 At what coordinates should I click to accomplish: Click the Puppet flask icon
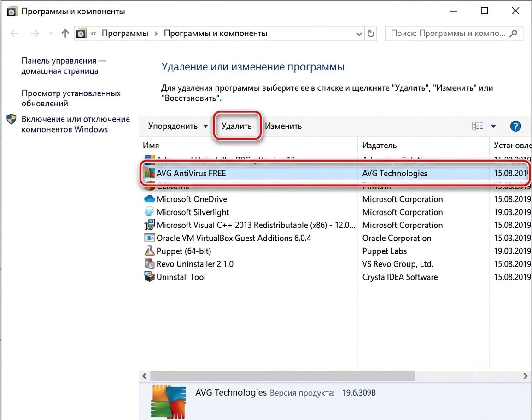pos(150,251)
